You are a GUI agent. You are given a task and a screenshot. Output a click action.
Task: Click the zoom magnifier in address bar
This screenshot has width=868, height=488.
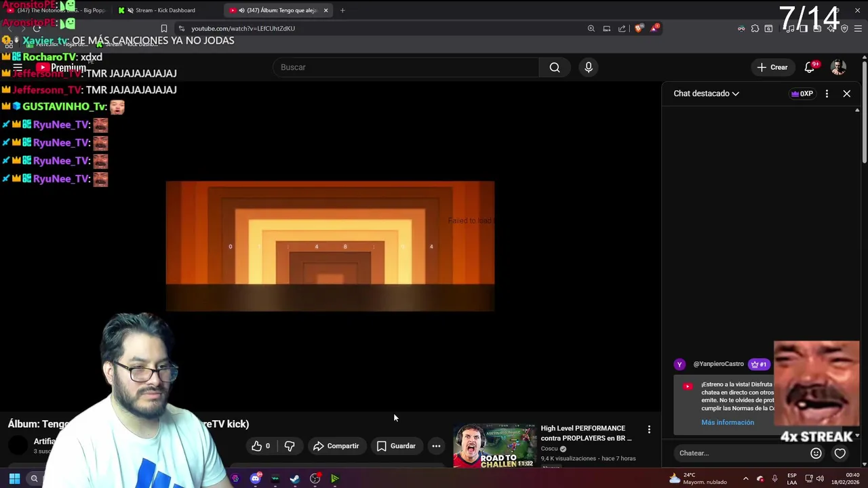tap(591, 28)
